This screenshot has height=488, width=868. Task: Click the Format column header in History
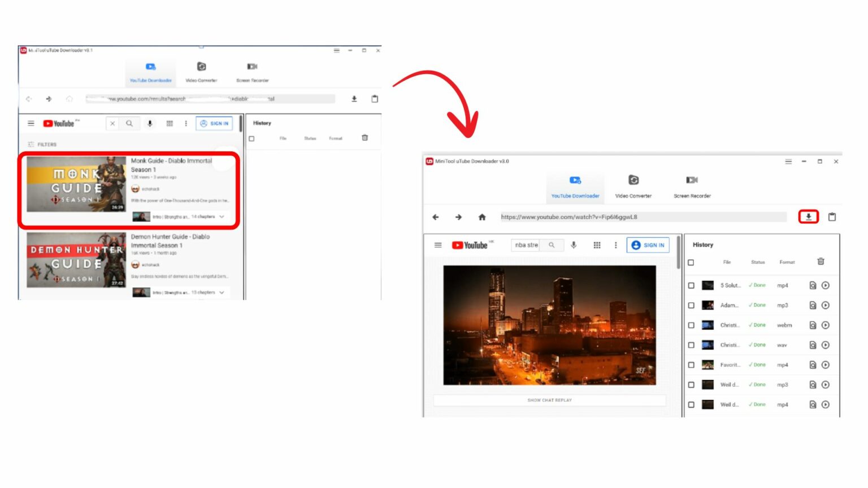click(x=787, y=262)
